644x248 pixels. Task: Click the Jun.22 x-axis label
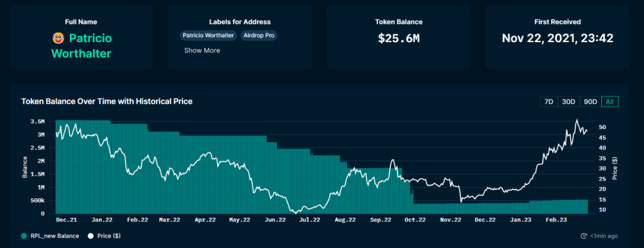click(275, 220)
